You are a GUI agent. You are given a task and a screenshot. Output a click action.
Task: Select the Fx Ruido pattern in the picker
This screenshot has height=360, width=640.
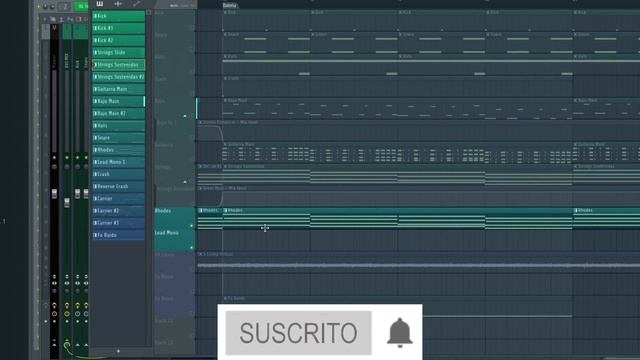[118, 235]
